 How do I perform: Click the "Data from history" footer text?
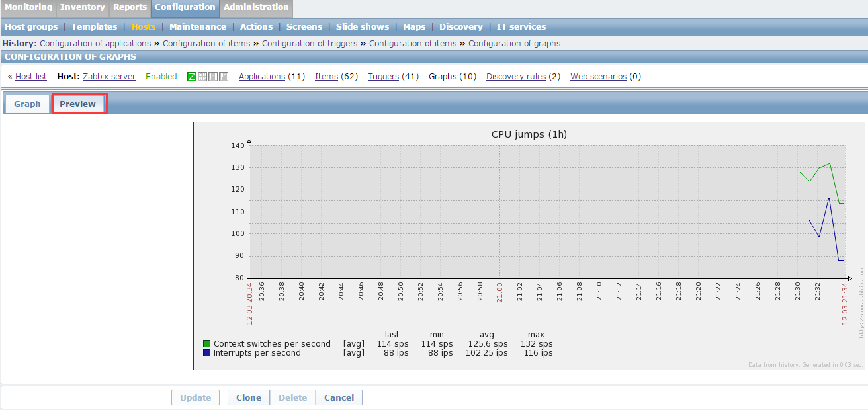[x=804, y=365]
